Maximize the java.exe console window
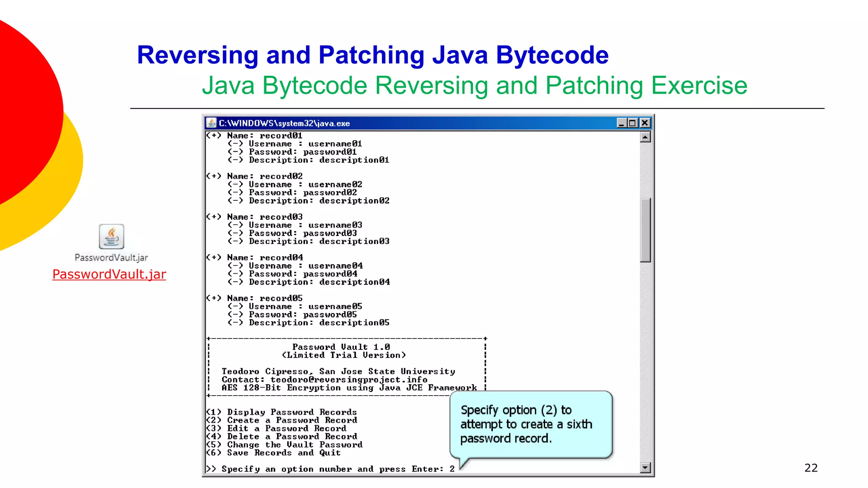Screen dimensions: 868x488 [633, 123]
